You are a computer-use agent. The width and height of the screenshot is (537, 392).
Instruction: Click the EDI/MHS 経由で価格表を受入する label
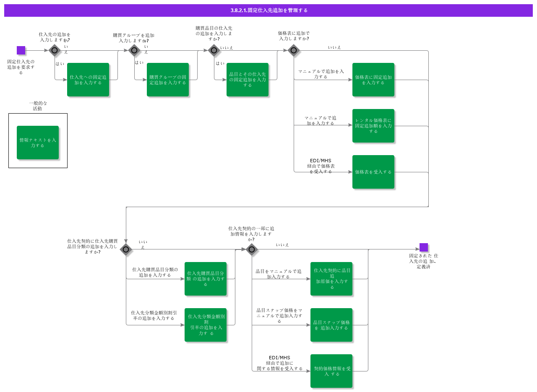[321, 165]
